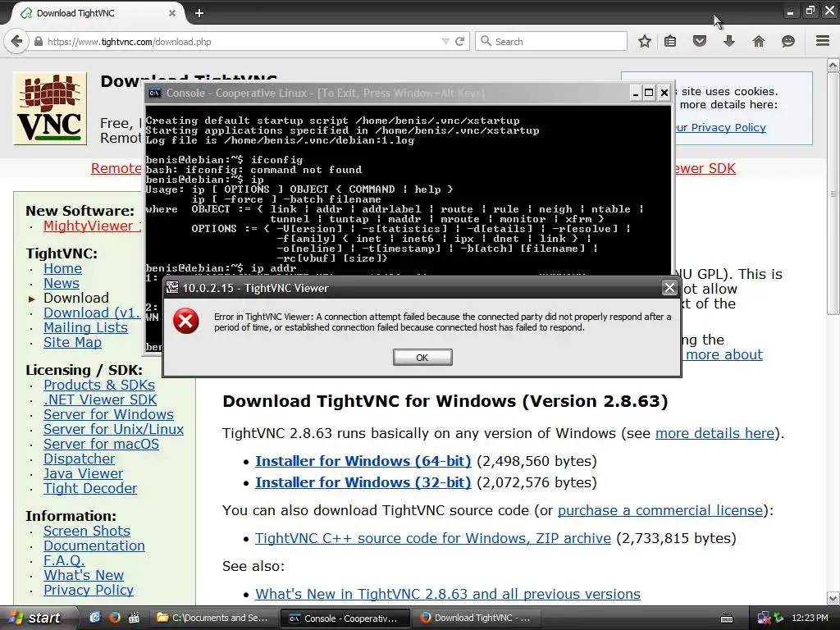Open the Server for Unix/Linux link
This screenshot has width=840, height=630.
(x=113, y=429)
